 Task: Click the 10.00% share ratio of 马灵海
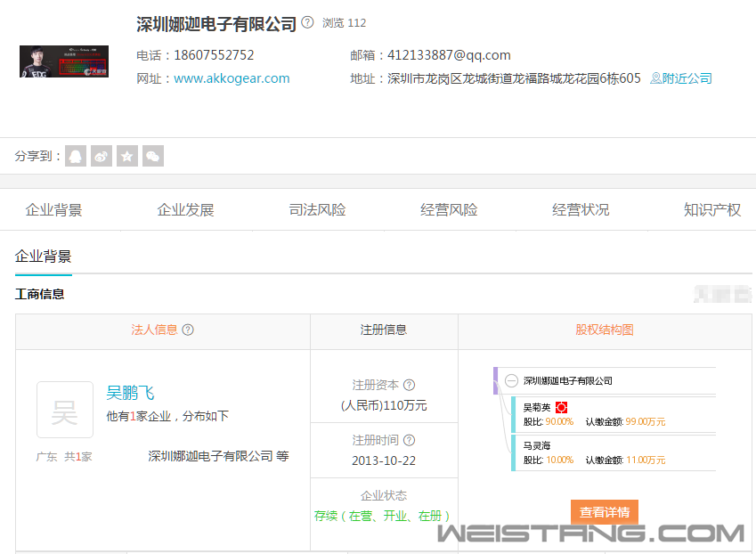(559, 460)
